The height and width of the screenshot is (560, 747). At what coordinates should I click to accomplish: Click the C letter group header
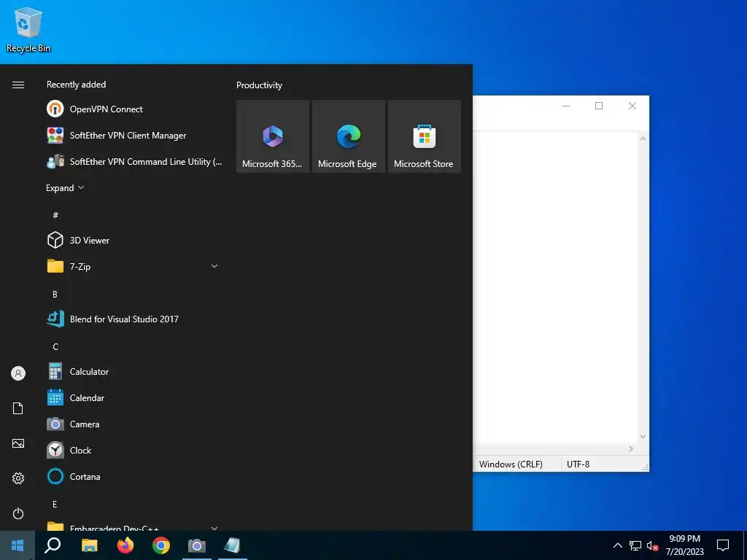click(55, 346)
